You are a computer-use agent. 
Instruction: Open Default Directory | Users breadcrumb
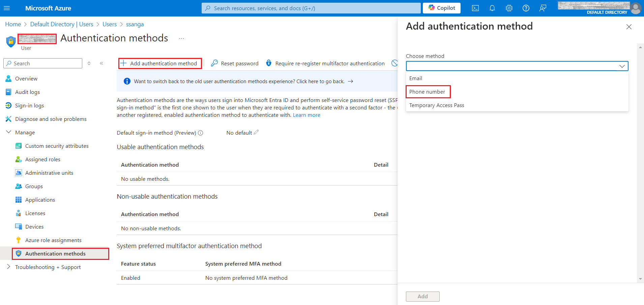click(x=62, y=24)
